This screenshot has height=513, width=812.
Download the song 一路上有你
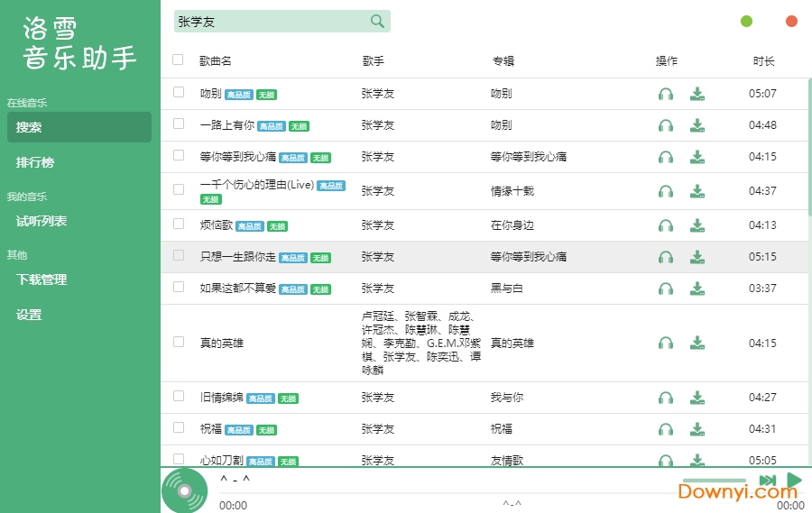(697, 125)
